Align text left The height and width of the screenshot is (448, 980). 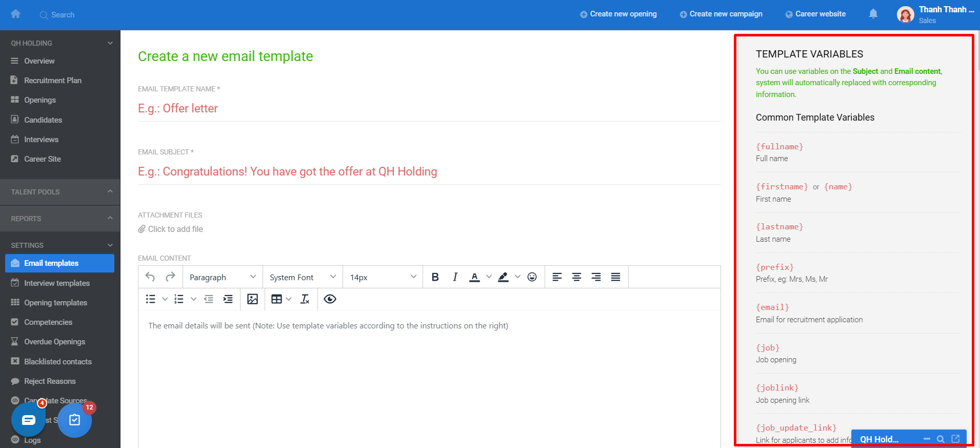(557, 277)
